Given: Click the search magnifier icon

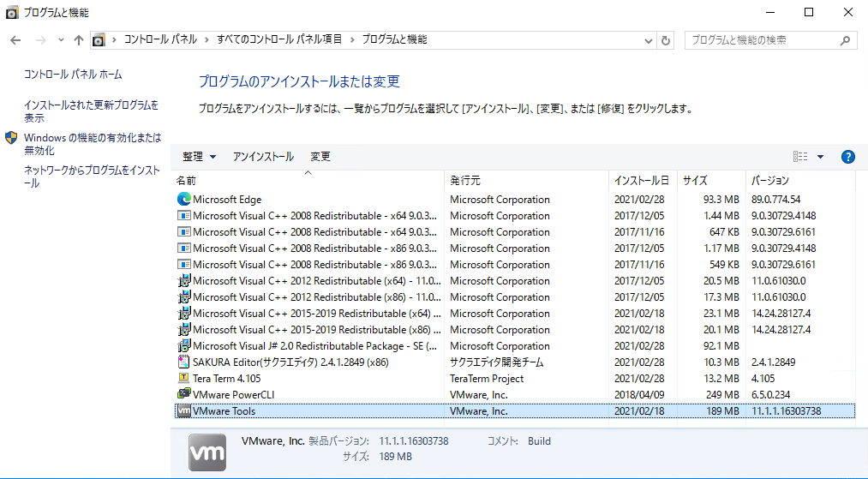Looking at the screenshot, I should [x=845, y=40].
